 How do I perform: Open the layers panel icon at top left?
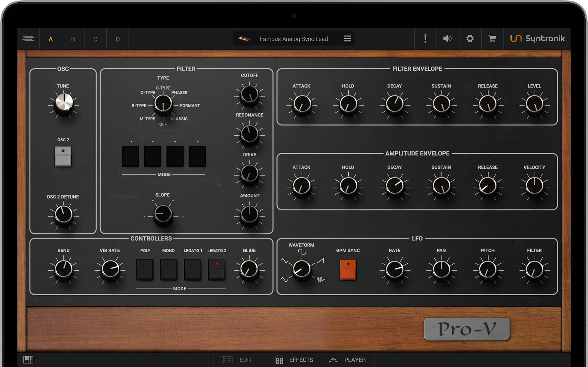tap(28, 38)
